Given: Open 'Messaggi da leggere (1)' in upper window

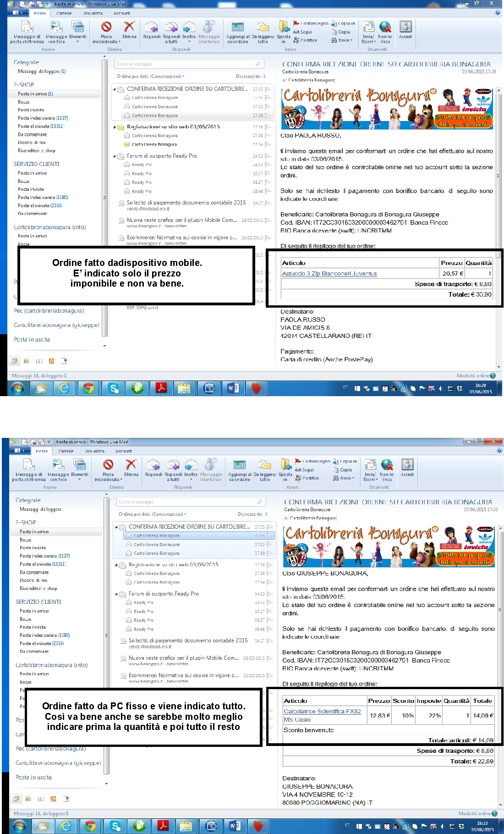Looking at the screenshot, I should pyautogui.click(x=42, y=72).
